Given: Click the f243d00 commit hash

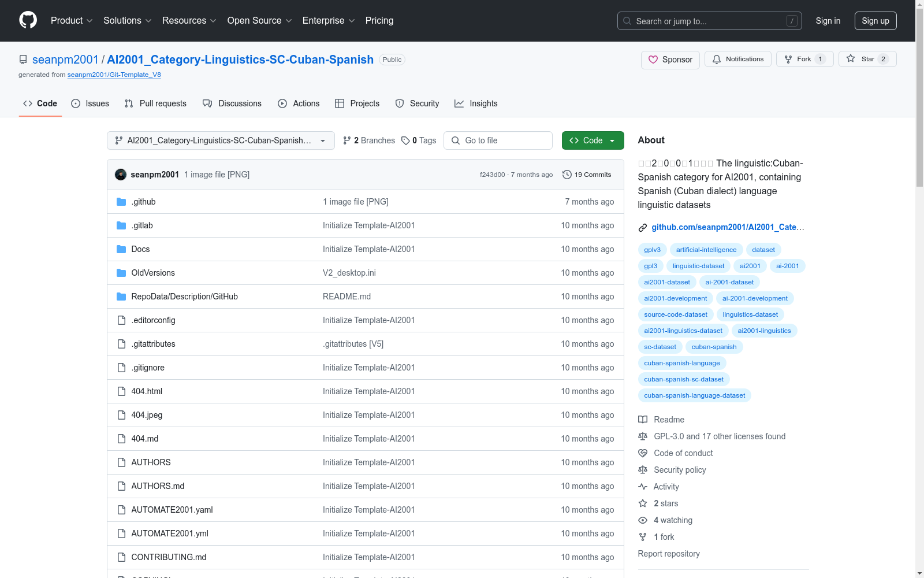Looking at the screenshot, I should [x=493, y=175].
